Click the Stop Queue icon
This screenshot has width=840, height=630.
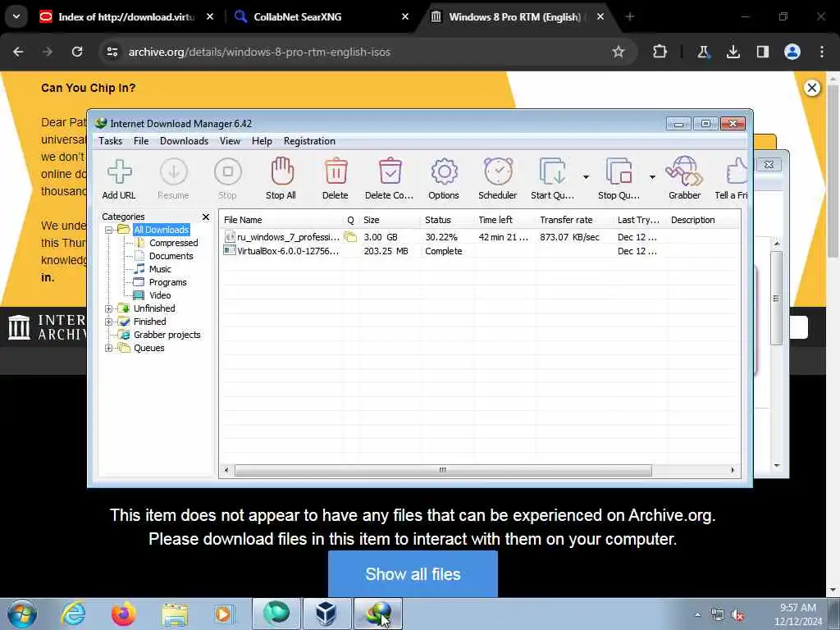point(619,179)
